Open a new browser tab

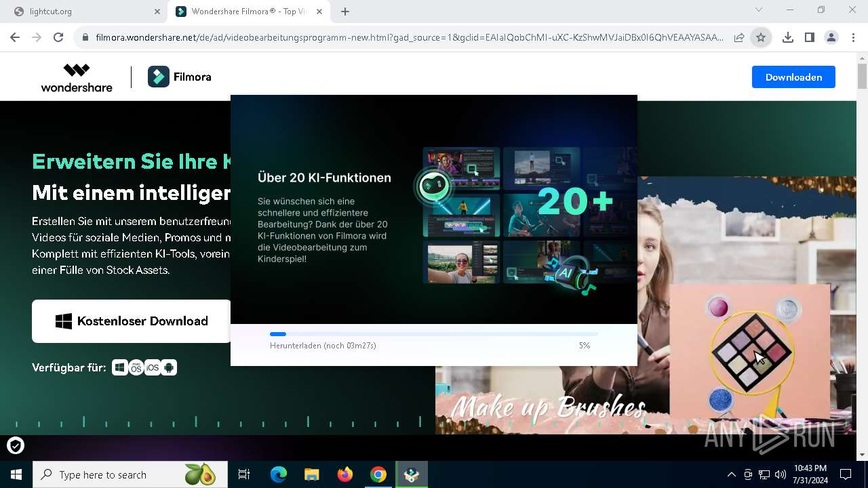(x=345, y=12)
